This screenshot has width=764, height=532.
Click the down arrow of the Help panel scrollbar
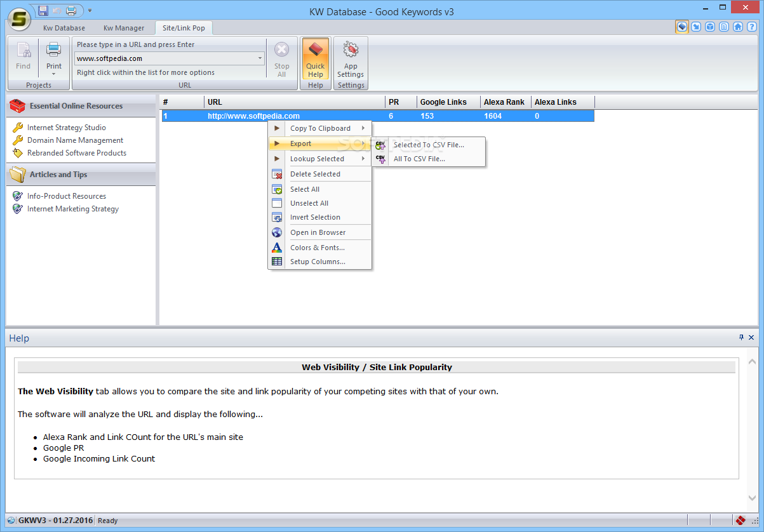752,498
